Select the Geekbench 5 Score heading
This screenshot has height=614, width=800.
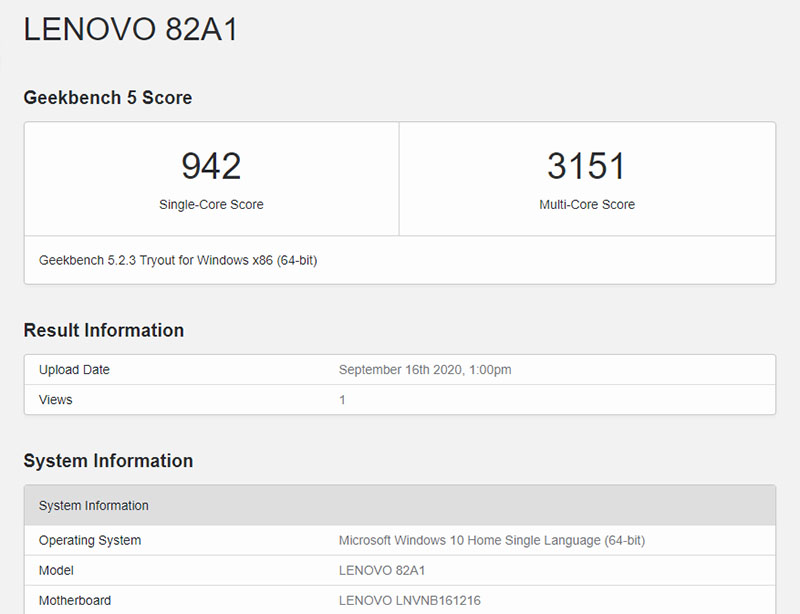coord(108,97)
